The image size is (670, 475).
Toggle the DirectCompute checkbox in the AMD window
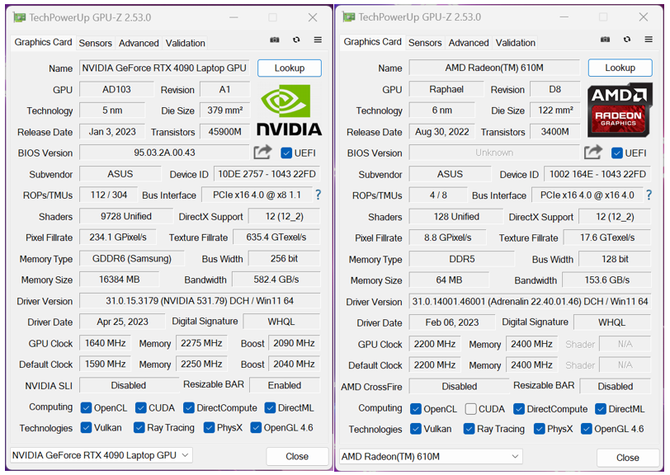[519, 409]
